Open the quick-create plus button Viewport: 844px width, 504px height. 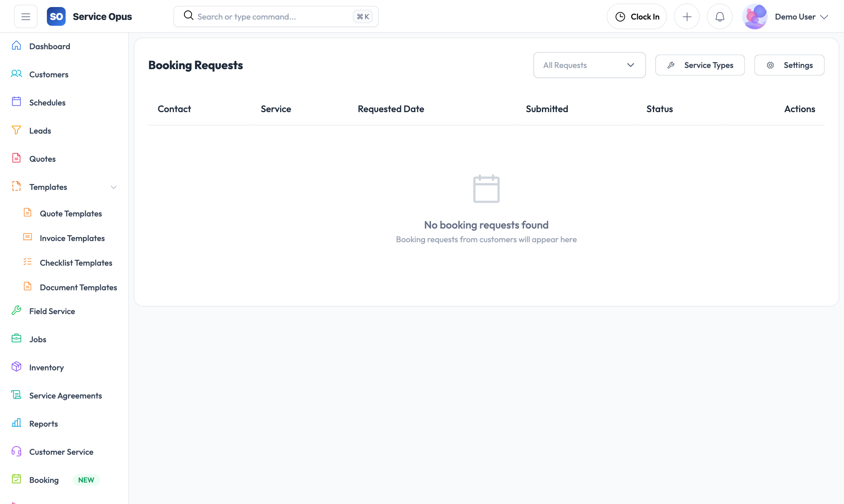point(687,16)
